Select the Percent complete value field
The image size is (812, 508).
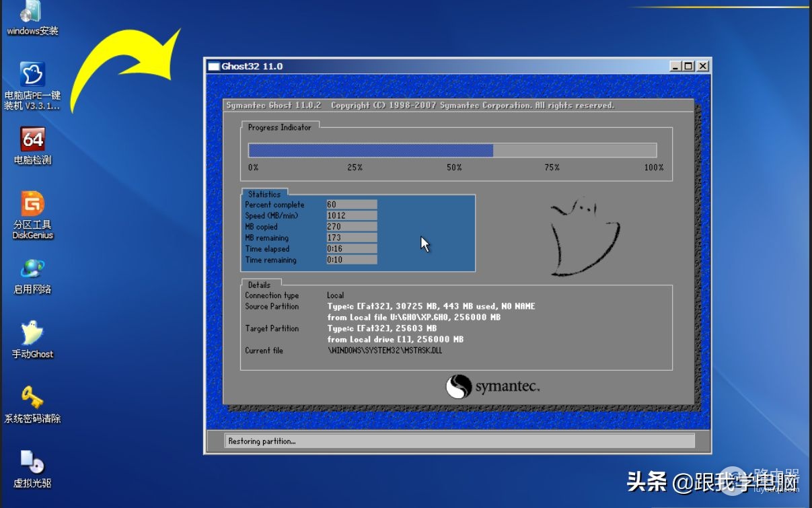click(x=352, y=205)
